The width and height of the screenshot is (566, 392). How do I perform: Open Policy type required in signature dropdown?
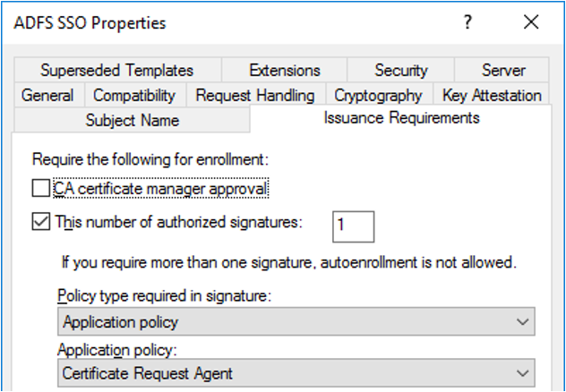pos(296,321)
